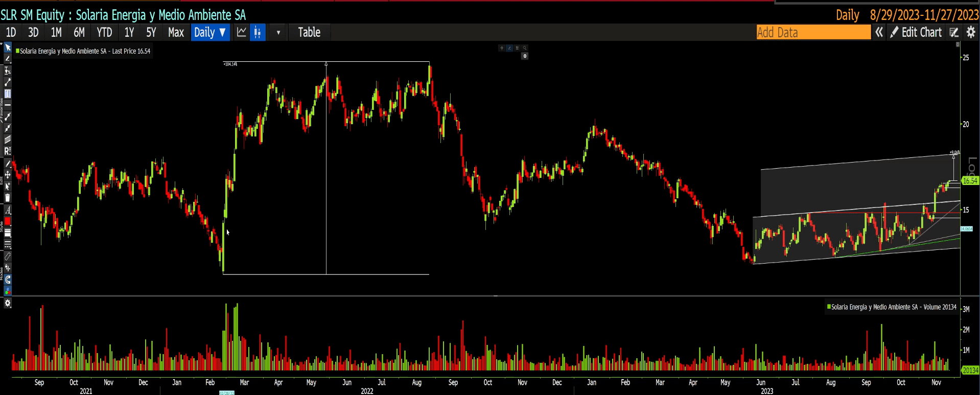Open the volume panel gear settings
Viewport: 980px width, 395px height.
(x=8, y=303)
